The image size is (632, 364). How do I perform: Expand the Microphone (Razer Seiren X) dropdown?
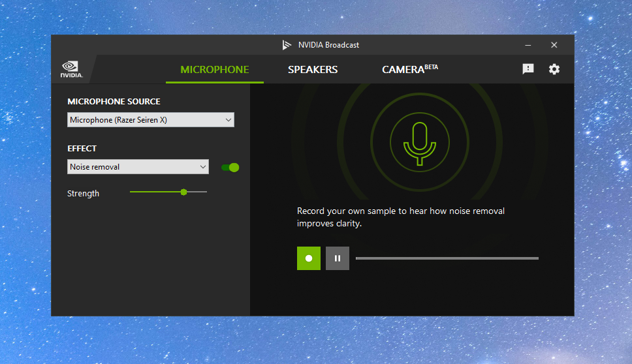151,120
